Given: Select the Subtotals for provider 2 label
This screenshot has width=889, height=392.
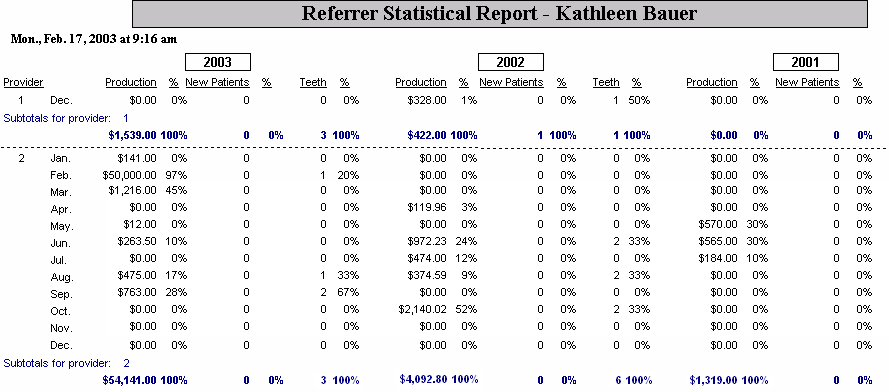Looking at the screenshot, I should click(66, 363).
